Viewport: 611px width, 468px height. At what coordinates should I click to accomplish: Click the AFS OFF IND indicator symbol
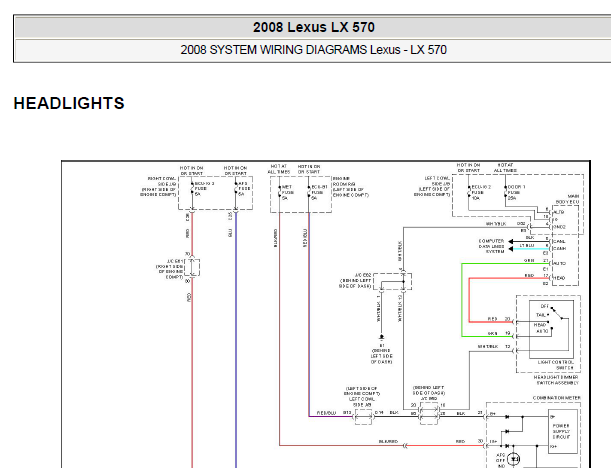pos(514,459)
